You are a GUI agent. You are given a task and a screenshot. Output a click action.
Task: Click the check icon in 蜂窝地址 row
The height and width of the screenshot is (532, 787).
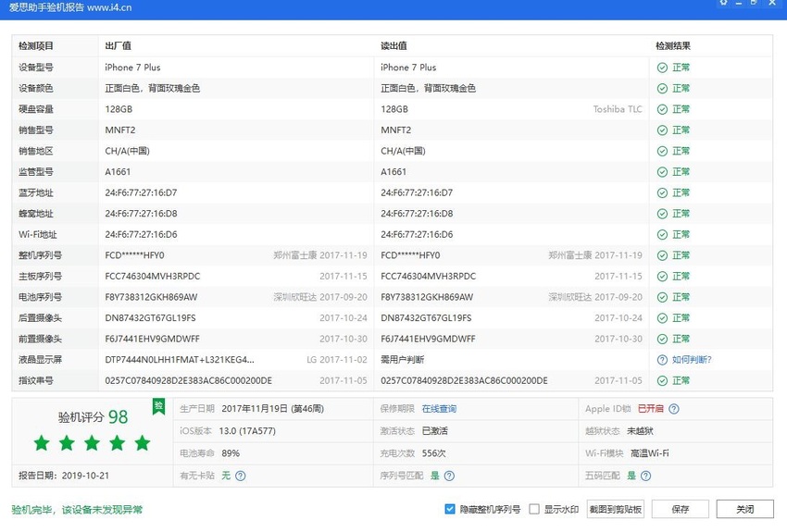(x=662, y=214)
